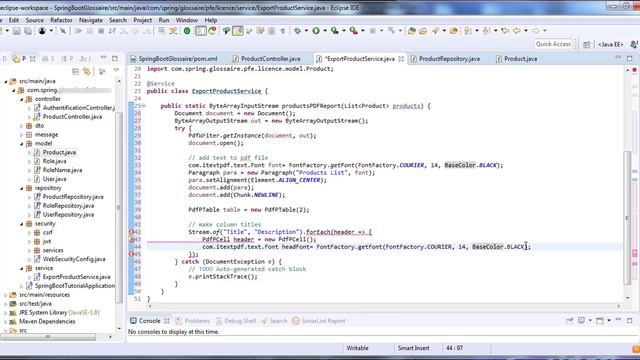Click the Coverage run icon
640x360 pixels.
335,31
